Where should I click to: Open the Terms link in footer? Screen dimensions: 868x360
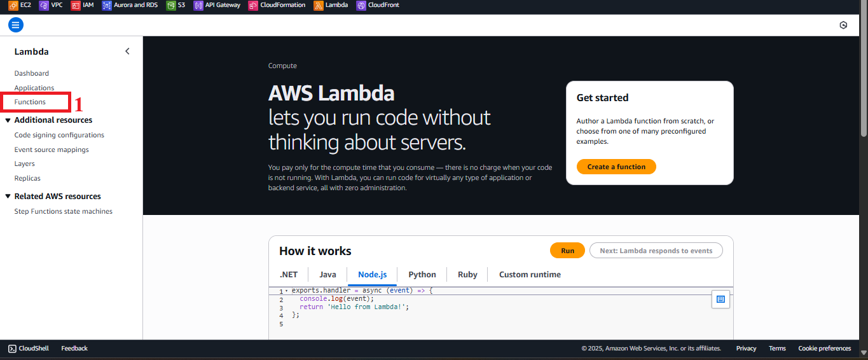click(777, 348)
